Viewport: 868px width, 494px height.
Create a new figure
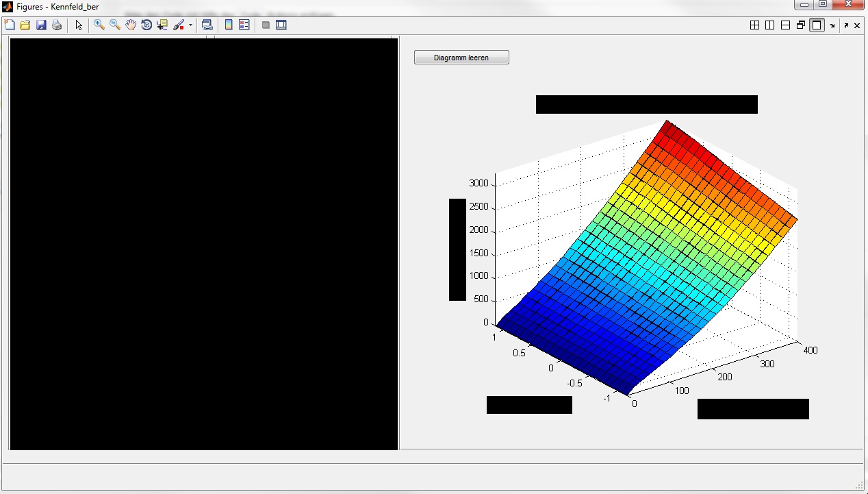[x=10, y=25]
